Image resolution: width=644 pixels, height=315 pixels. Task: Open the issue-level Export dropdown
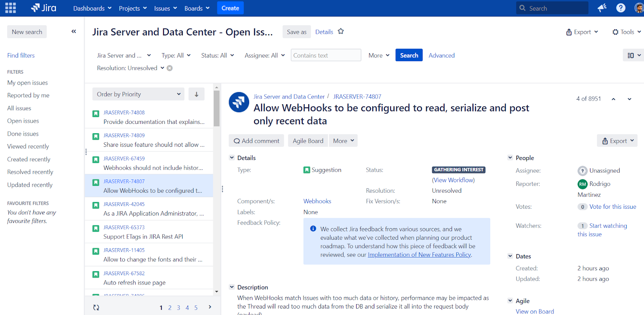coord(617,141)
